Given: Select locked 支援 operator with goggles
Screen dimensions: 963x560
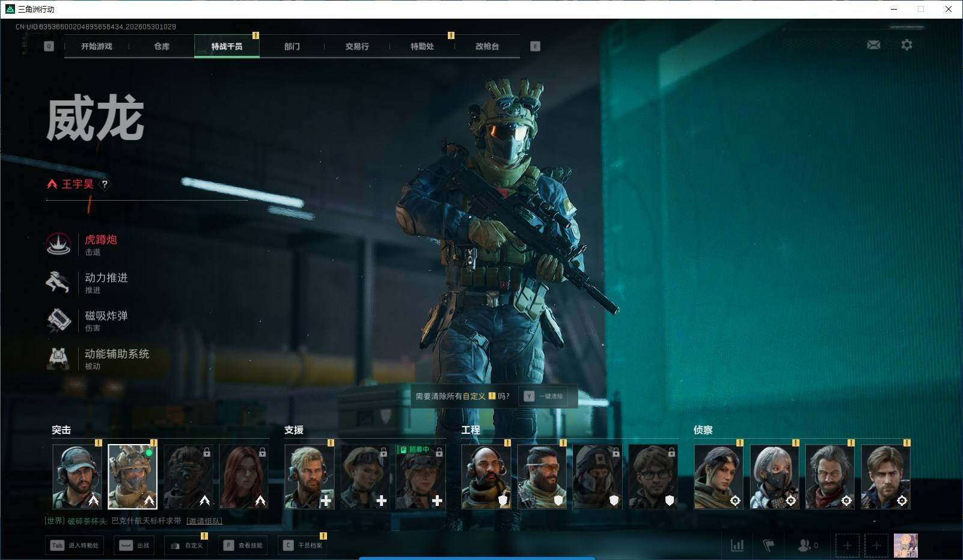Looking at the screenshot, I should click(x=365, y=477).
